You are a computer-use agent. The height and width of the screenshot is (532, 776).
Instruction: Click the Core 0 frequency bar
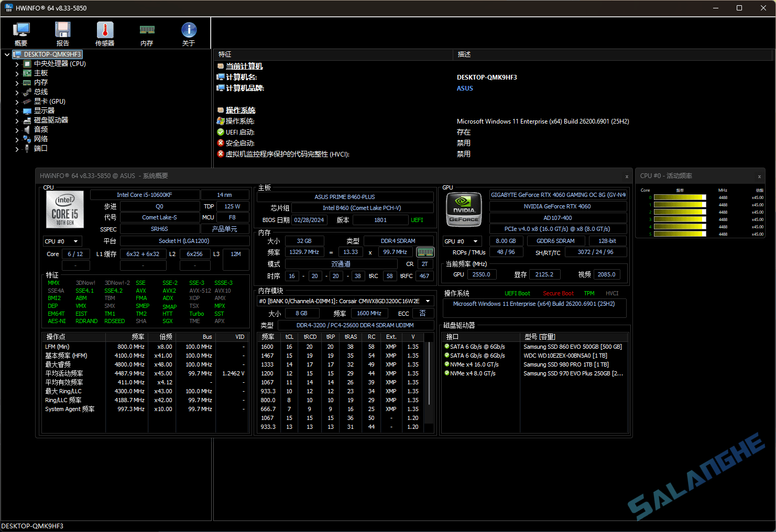[680, 197]
